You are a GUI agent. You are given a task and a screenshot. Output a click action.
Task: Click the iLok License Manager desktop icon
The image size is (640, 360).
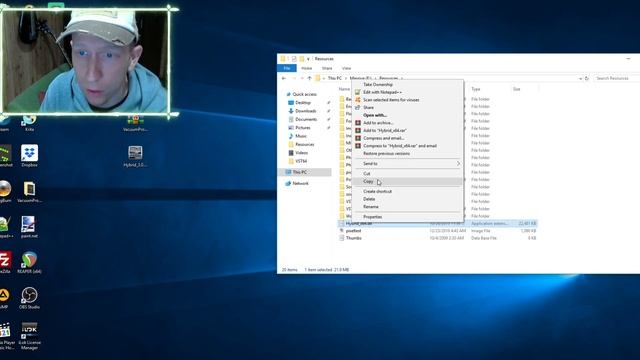29,336
